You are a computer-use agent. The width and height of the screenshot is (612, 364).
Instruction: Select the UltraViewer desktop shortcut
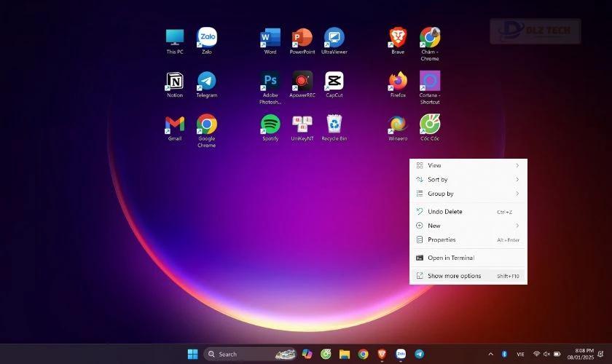tap(334, 41)
